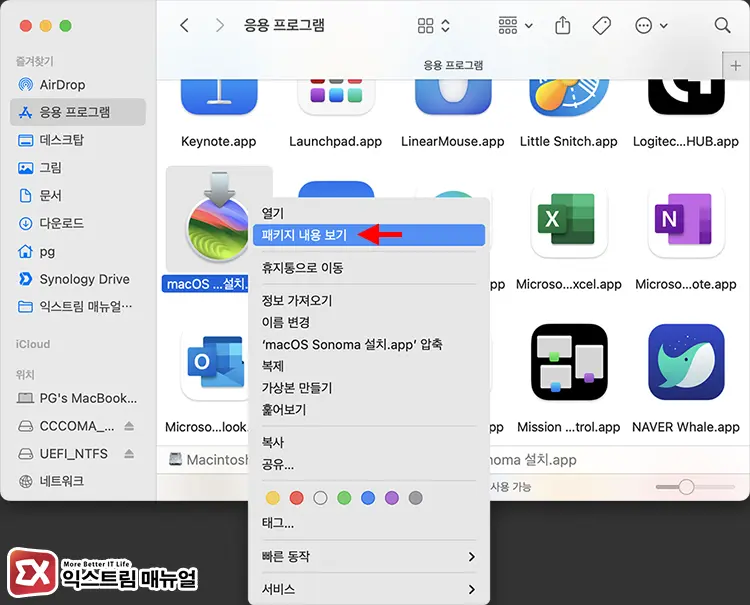Adjust the icon size slider
Viewport: 750px width, 605px height.
pos(695,487)
